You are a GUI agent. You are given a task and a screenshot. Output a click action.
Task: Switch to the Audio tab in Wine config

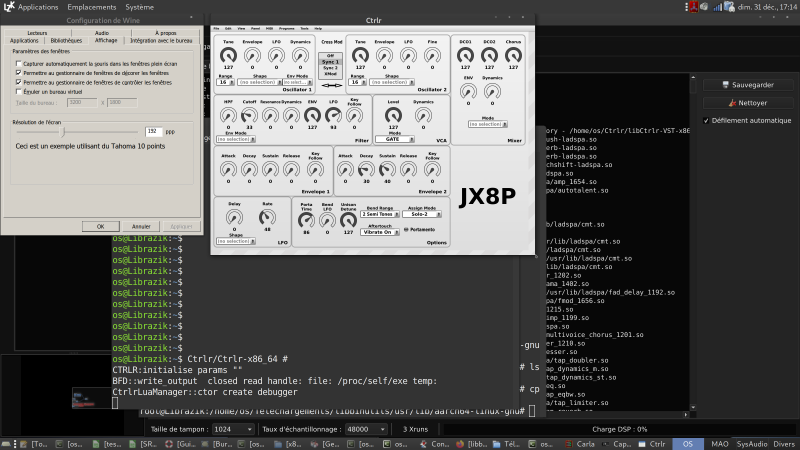(x=102, y=33)
